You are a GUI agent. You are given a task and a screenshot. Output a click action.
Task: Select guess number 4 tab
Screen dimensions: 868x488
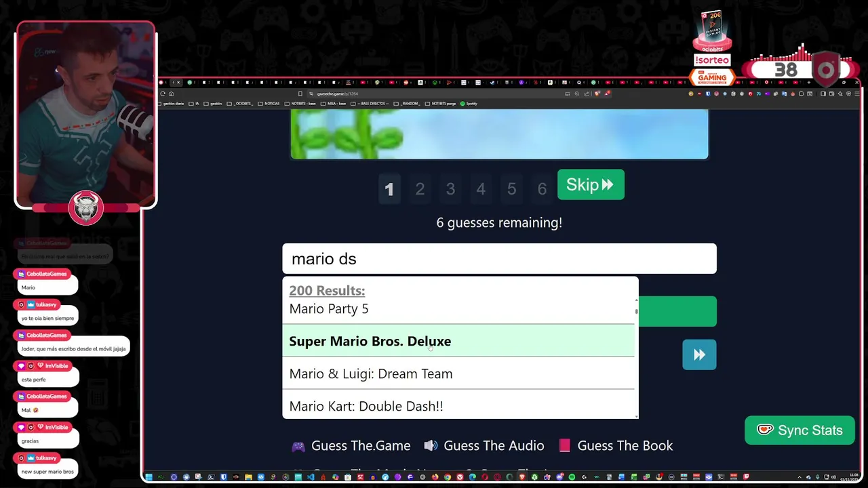pyautogui.click(x=481, y=189)
